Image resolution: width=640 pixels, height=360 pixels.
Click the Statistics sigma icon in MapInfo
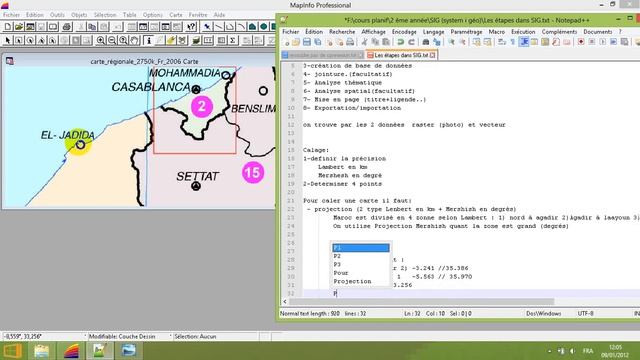[232, 40]
